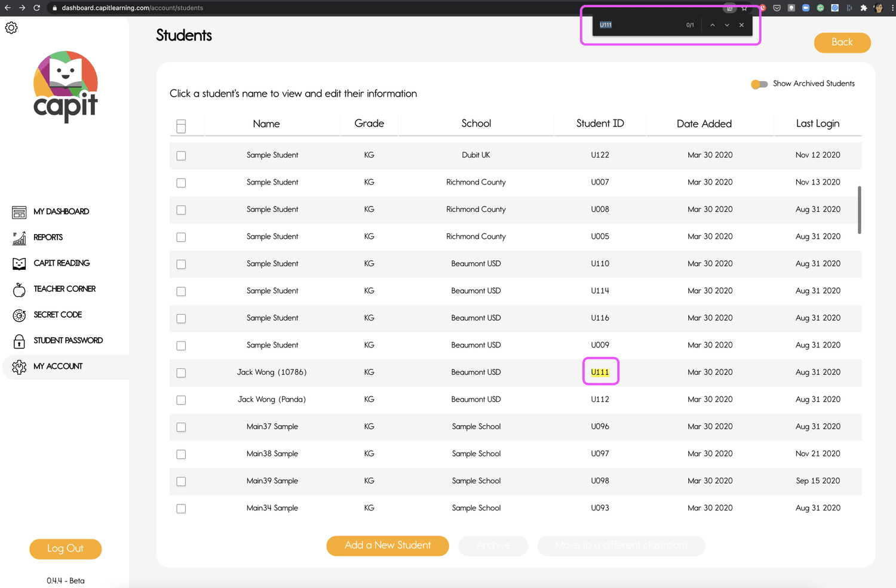Viewport: 896px width, 588px height.
Task: Reload the page with the refresh icon
Action: (37, 8)
